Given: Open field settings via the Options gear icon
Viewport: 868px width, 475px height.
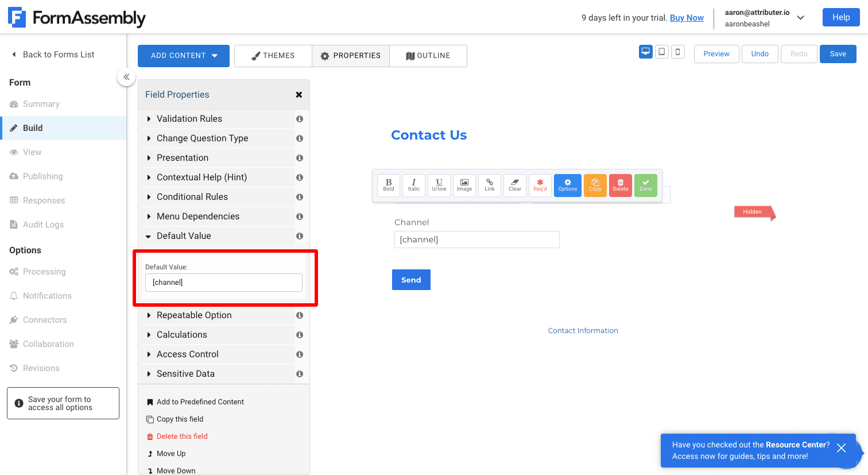Looking at the screenshot, I should click(x=567, y=185).
